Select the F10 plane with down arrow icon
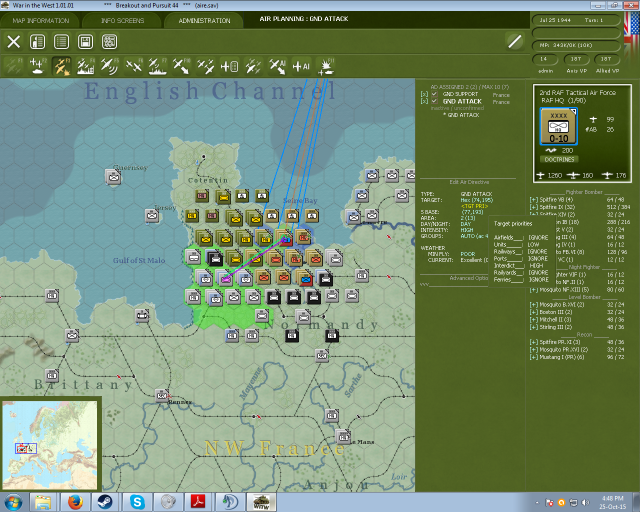 pyautogui.click(x=181, y=66)
